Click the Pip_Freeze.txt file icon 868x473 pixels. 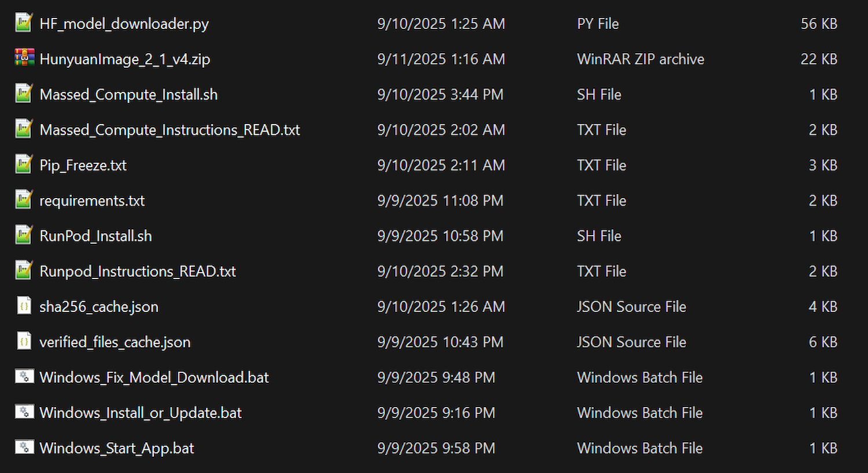point(24,164)
